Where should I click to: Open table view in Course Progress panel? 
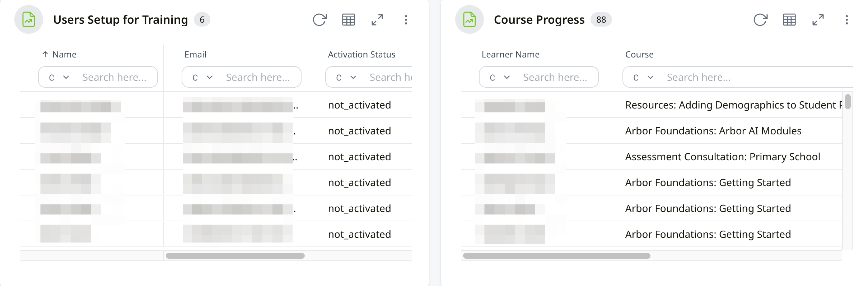pyautogui.click(x=789, y=20)
